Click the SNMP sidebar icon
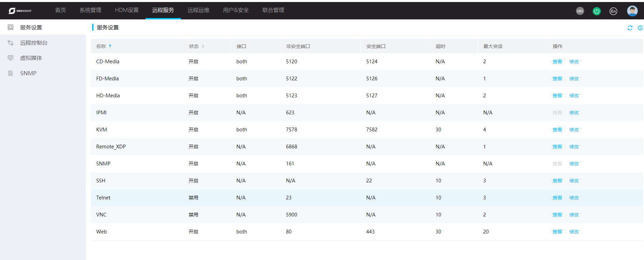This screenshot has width=644, height=260. coord(11,73)
